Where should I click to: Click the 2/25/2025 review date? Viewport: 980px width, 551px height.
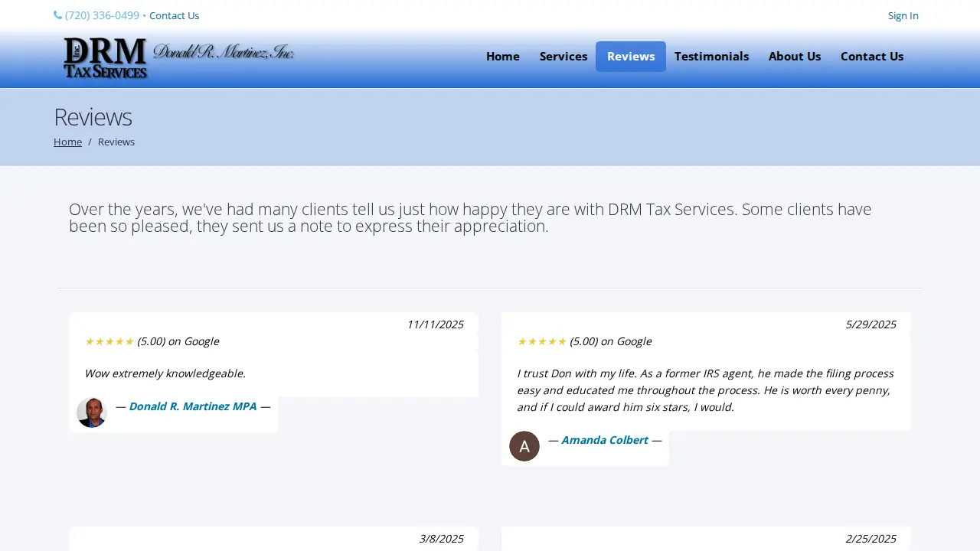point(871,539)
